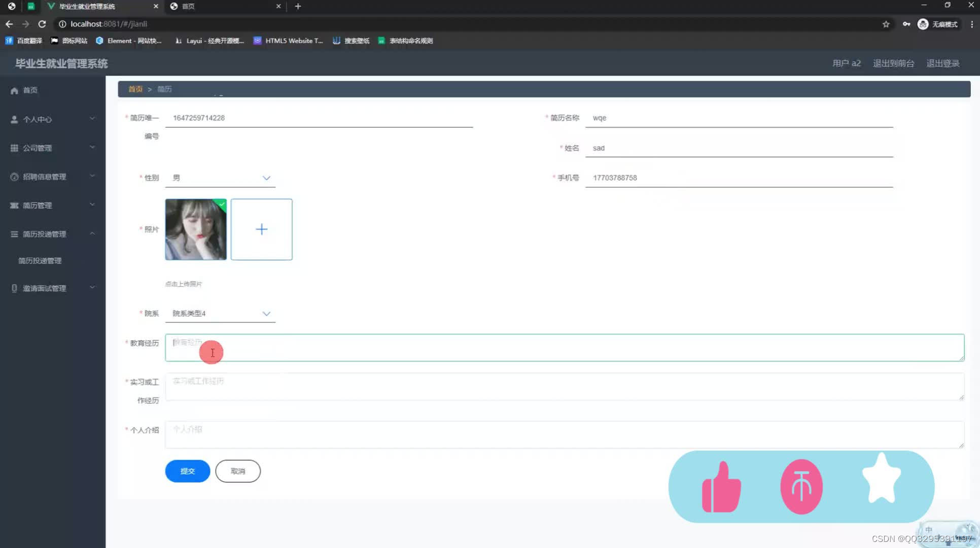The height and width of the screenshot is (548, 980).
Task: Click the address bar showing localhost:8081/#/jianli
Action: pyautogui.click(x=467, y=24)
